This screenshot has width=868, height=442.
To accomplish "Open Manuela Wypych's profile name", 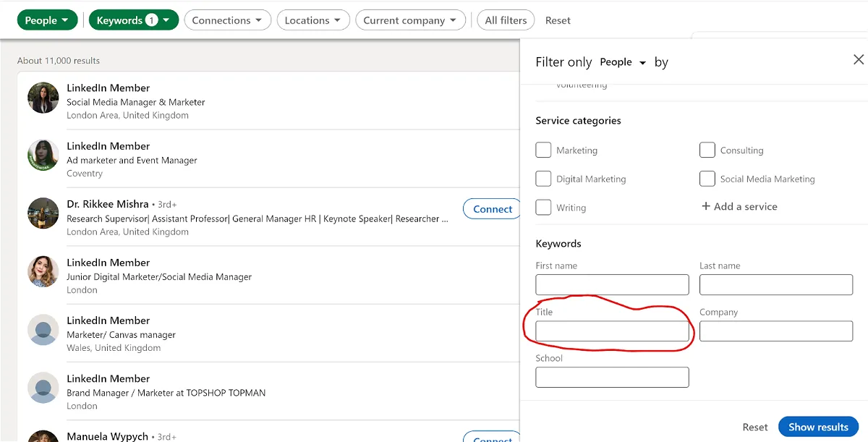I will (108, 436).
